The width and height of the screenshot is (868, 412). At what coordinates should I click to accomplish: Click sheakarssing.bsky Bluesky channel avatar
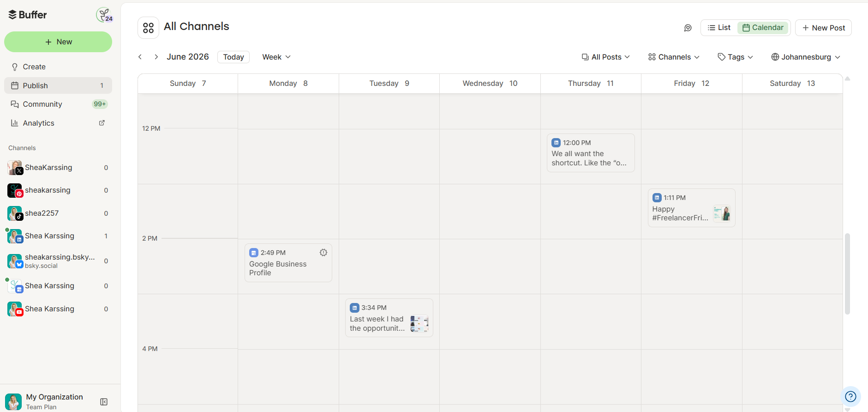15,261
